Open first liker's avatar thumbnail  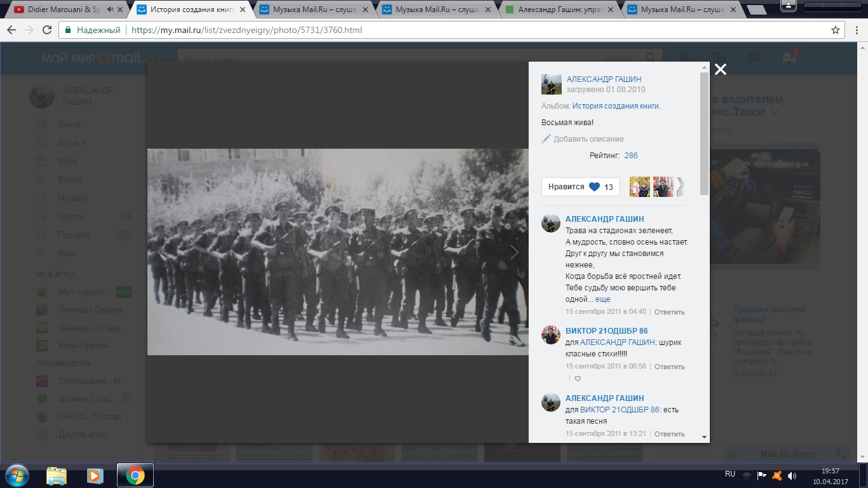(x=640, y=187)
